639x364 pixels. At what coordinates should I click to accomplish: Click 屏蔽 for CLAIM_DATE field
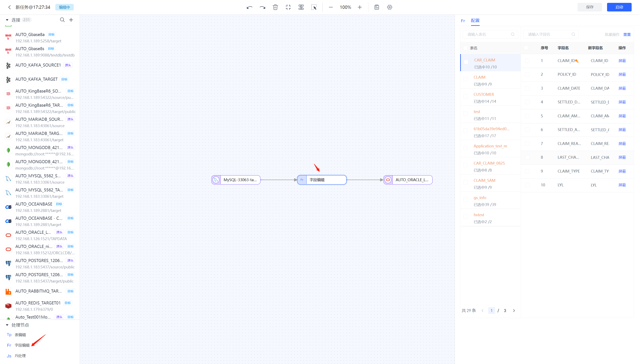pyautogui.click(x=622, y=88)
